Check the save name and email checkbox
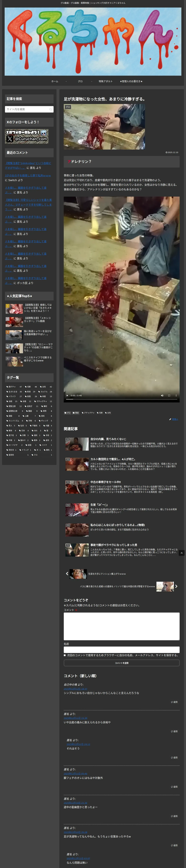 65,655
